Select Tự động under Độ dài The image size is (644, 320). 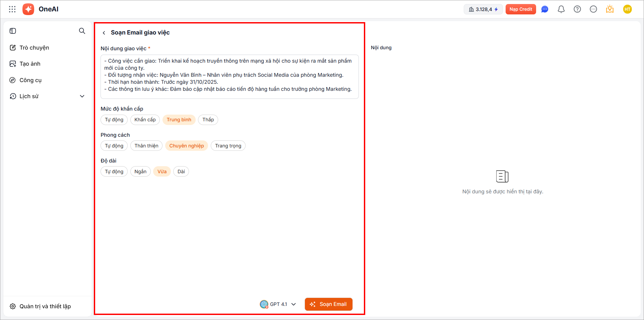[x=114, y=172]
